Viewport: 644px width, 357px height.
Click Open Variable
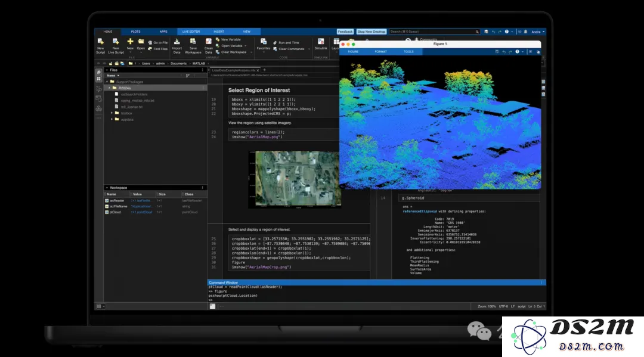click(x=231, y=46)
